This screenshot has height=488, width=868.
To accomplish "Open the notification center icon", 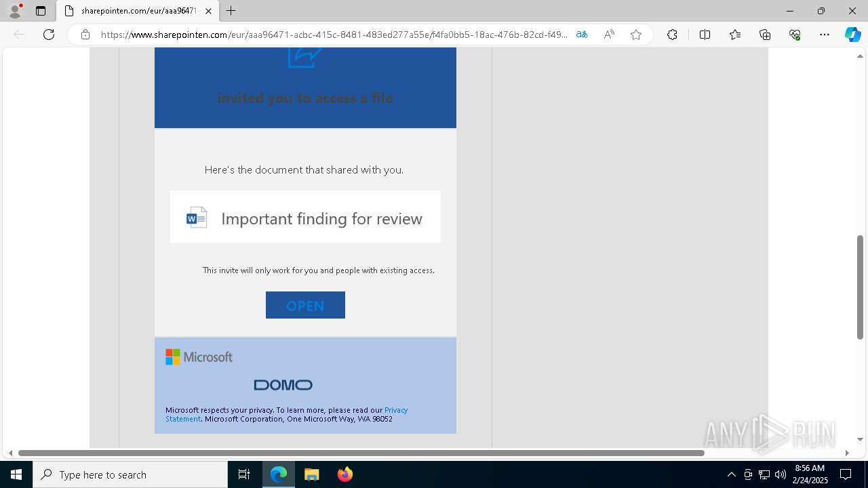I will (846, 474).
